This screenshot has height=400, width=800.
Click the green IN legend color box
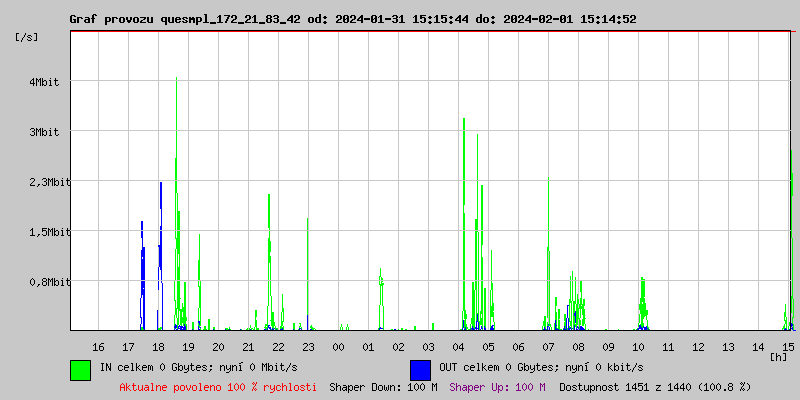point(80,369)
